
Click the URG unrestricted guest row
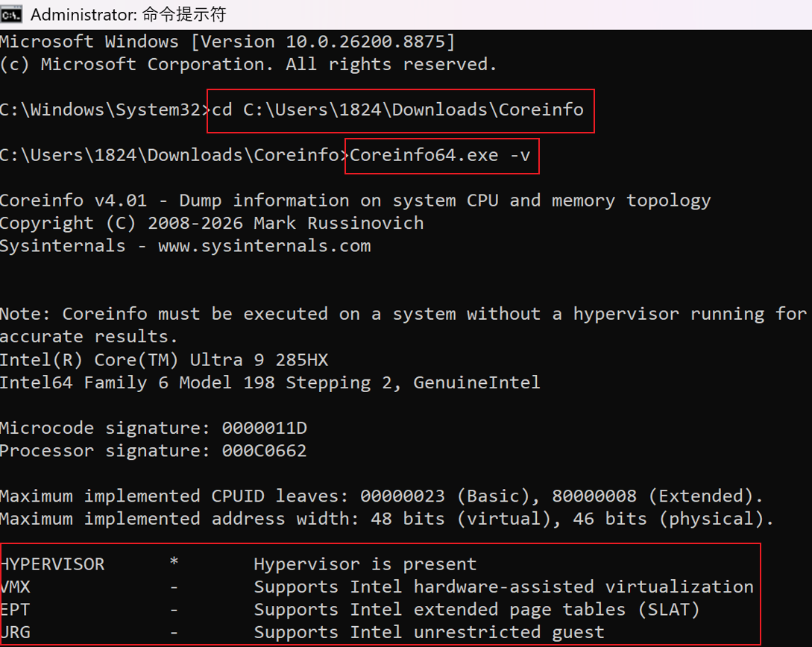point(302,633)
